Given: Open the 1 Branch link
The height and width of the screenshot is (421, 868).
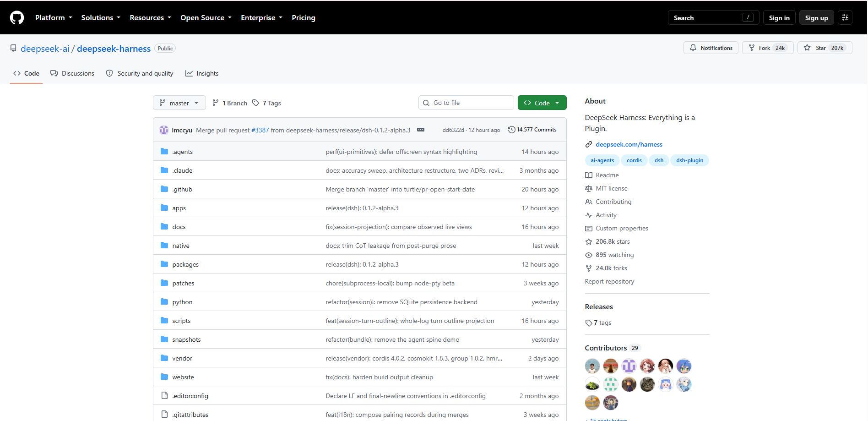Looking at the screenshot, I should 230,103.
